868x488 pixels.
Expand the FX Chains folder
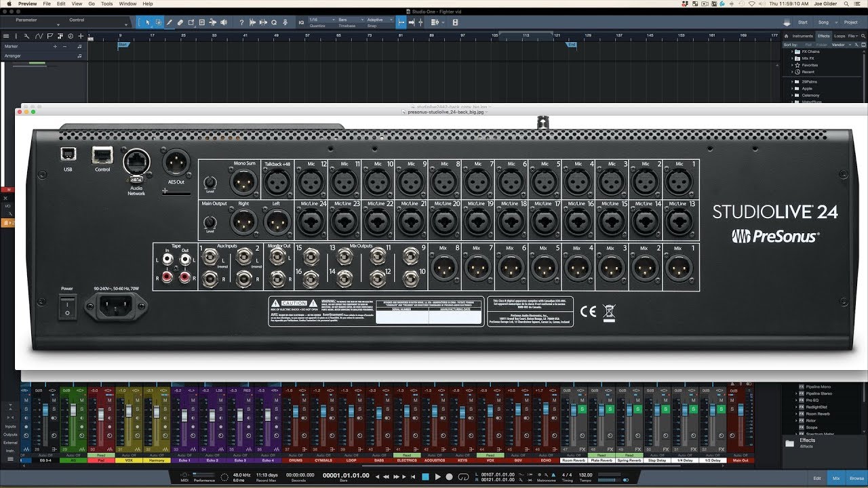pos(792,52)
